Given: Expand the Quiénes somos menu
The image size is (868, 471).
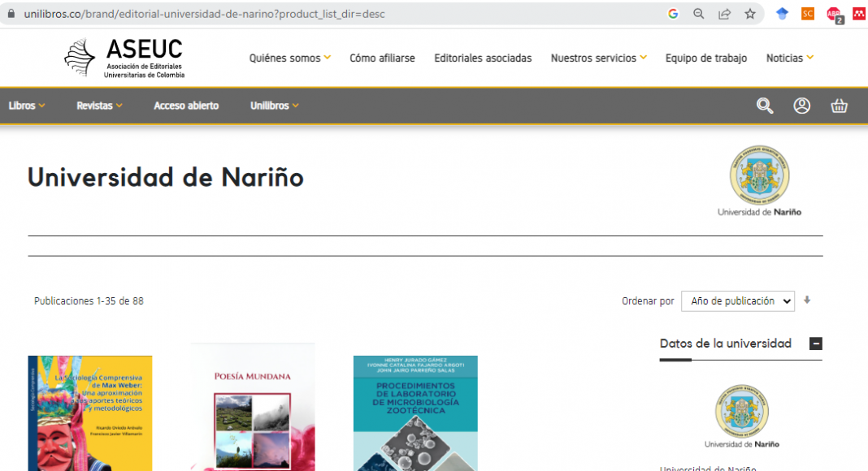Looking at the screenshot, I should [289, 58].
